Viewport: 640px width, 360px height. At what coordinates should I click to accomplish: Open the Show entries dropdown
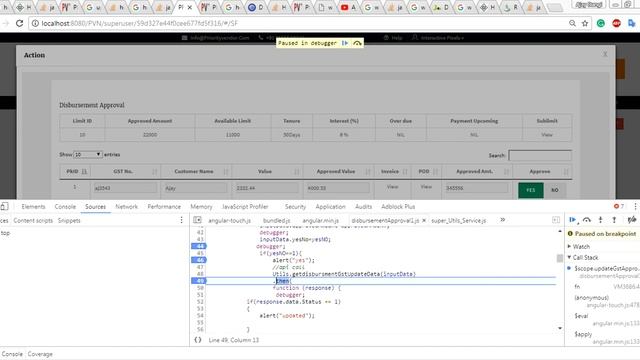click(x=87, y=155)
